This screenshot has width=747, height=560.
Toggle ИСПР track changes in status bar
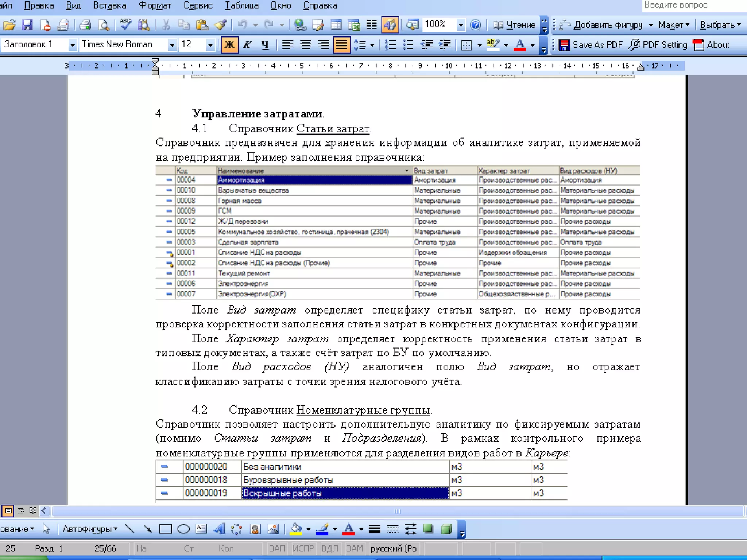[x=303, y=548]
